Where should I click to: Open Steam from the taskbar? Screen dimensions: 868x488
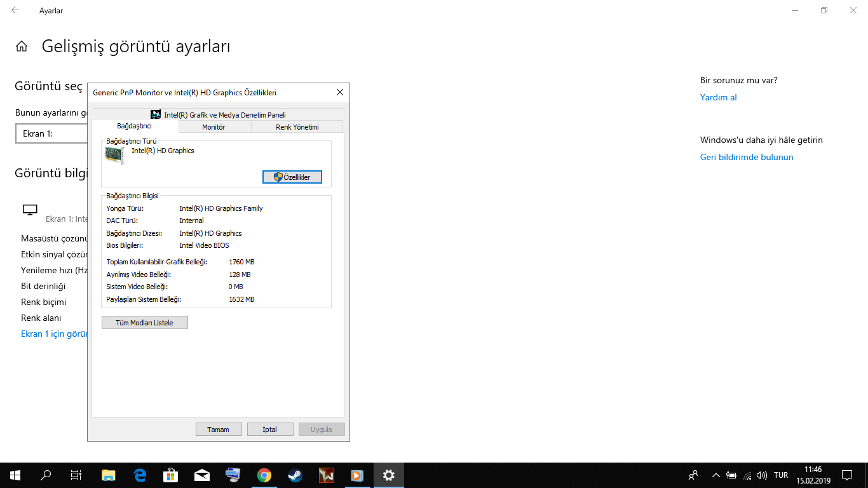[x=295, y=475]
